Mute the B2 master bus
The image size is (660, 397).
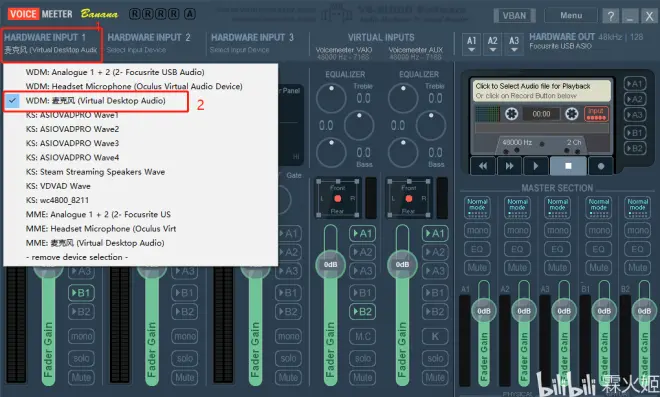coord(638,267)
